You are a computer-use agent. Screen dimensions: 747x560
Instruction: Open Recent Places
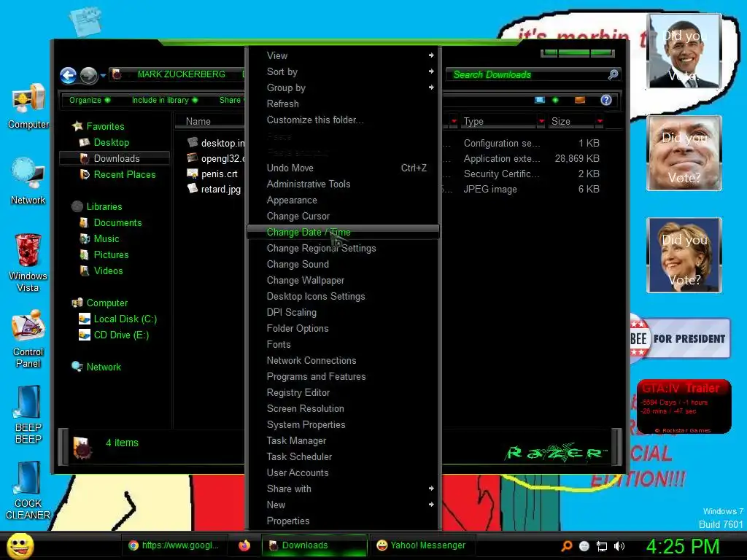124,174
